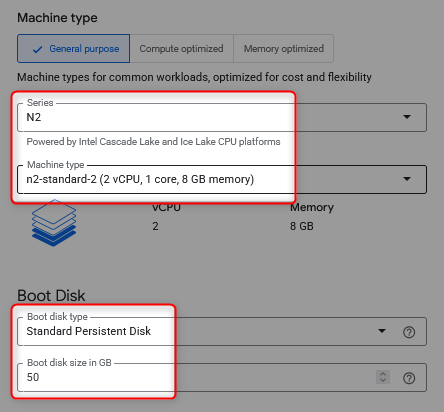Expand Series dropdown arrow
This screenshot has height=412, width=444.
pyautogui.click(x=407, y=117)
